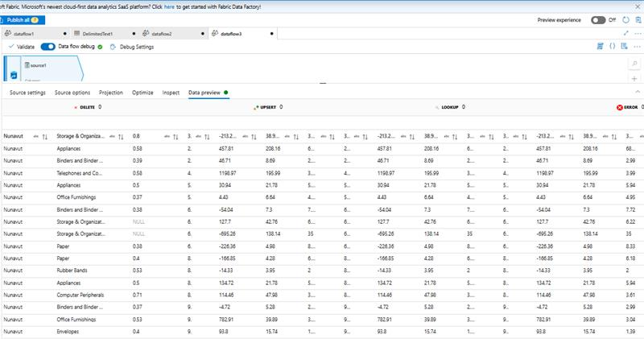Click the abc type icon in the 0.8 header
The width and height of the screenshot is (644, 339).
(x=167, y=136)
